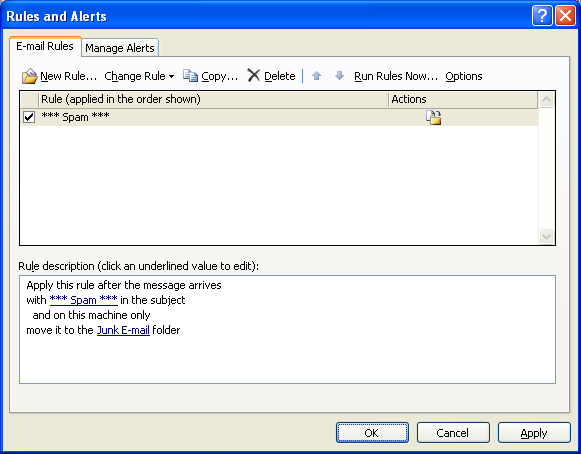The height and width of the screenshot is (454, 581).
Task: Click the Apply button
Action: point(534,433)
